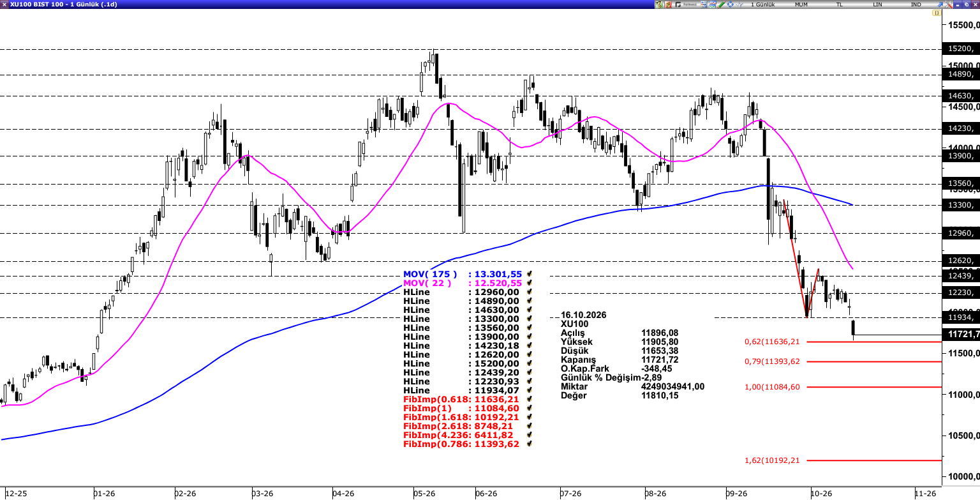The width and height of the screenshot is (980, 500).
Task: Click the red coin-stack icon in the toolbar
Action: (x=668, y=4)
